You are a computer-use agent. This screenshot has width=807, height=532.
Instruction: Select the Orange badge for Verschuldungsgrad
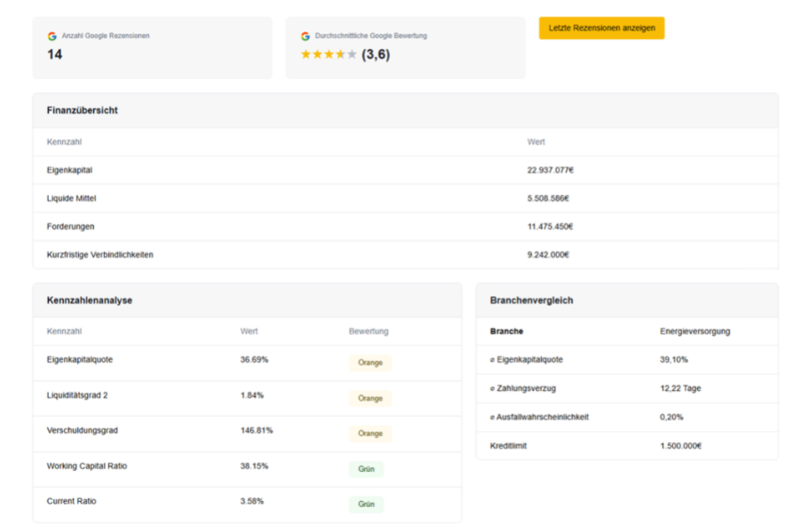pyautogui.click(x=370, y=434)
